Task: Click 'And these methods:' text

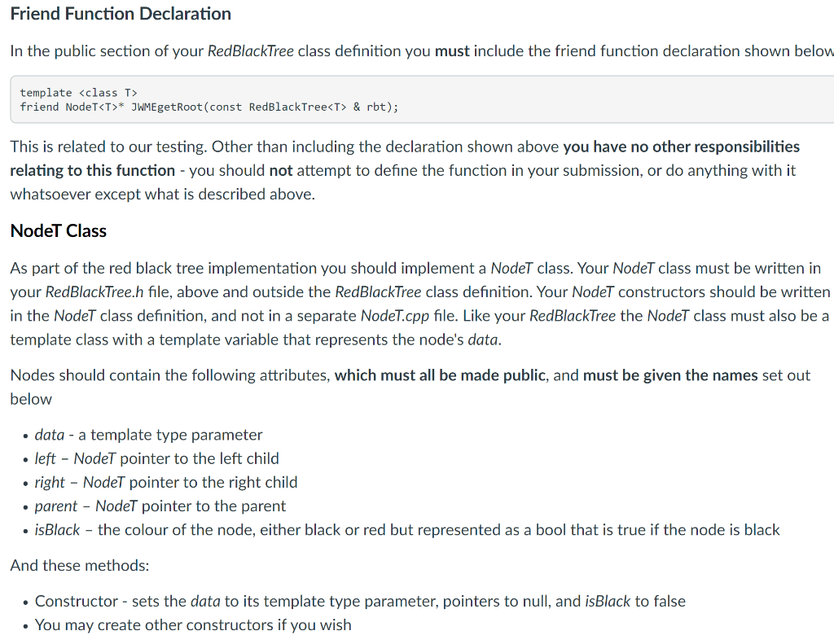Action: pos(80,565)
